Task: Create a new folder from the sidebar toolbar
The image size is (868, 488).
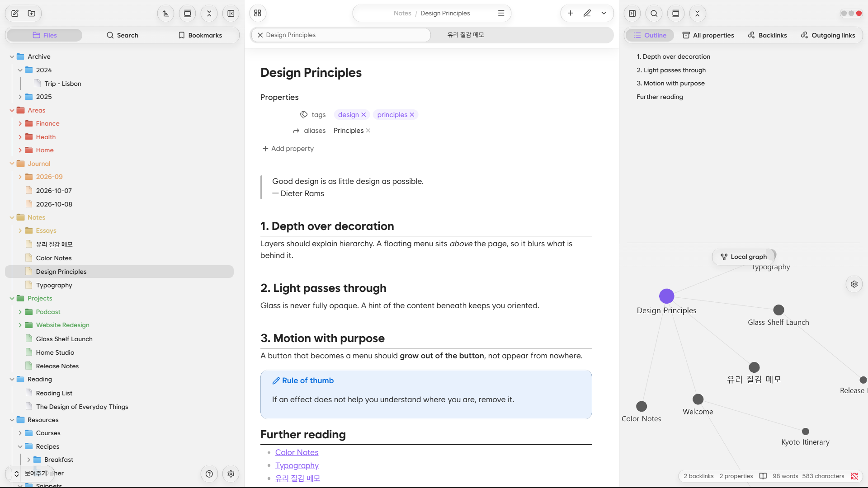Action: point(32,14)
